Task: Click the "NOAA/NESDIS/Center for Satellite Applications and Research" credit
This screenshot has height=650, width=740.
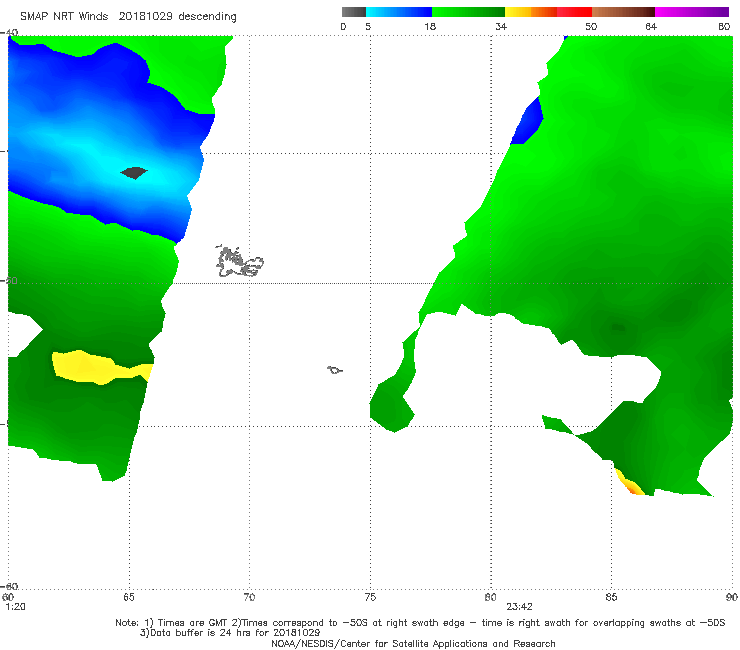Action: [x=413, y=643]
